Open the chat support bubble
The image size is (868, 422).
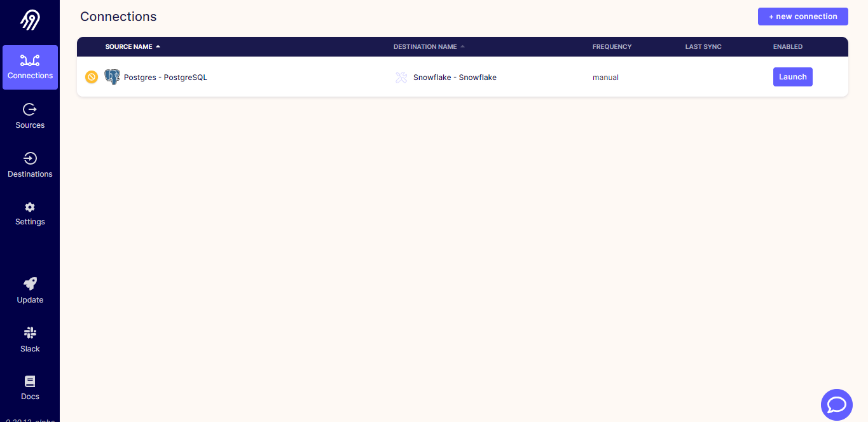coord(836,405)
